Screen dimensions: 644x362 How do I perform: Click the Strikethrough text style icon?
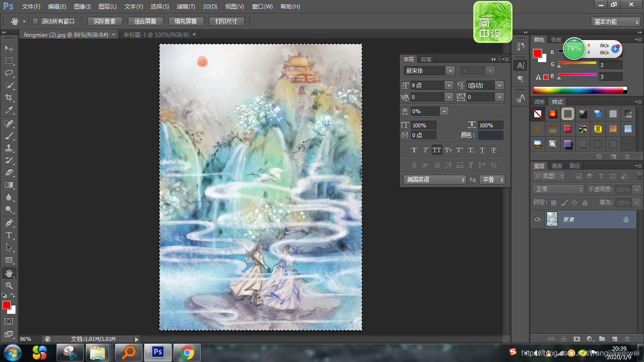point(494,150)
